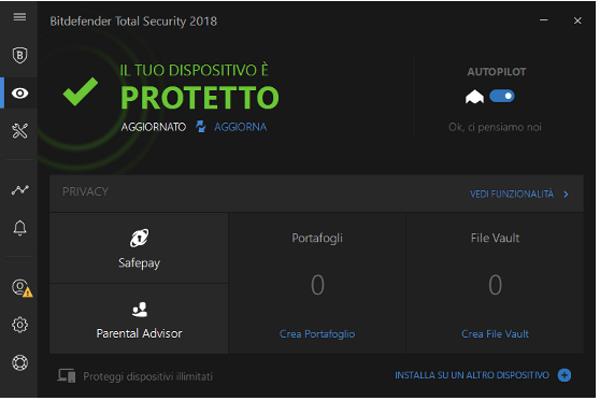Click 'IL TUO DISPOSITIVO È' text

coord(194,70)
